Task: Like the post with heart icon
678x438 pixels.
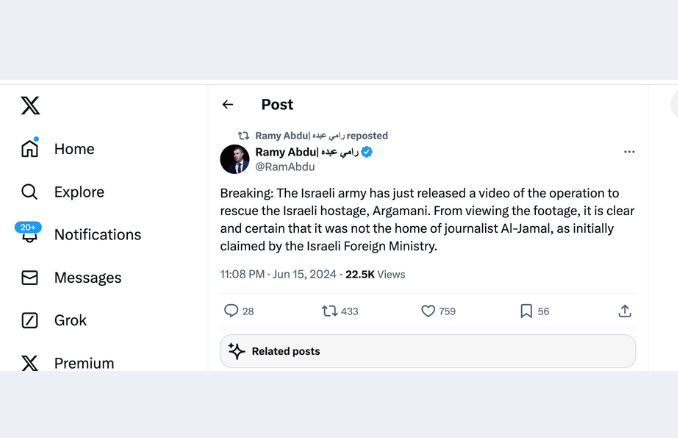Action: [x=428, y=311]
